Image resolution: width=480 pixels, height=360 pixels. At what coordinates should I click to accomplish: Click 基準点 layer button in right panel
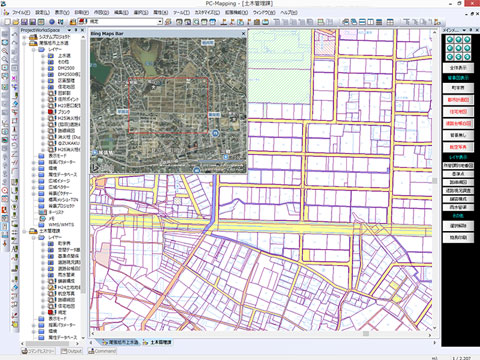(x=458, y=174)
